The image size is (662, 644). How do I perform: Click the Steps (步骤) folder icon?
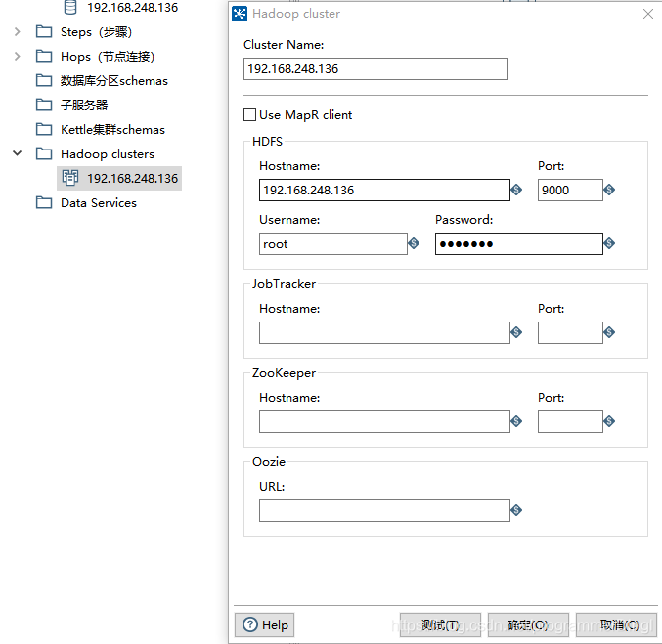[x=44, y=31]
